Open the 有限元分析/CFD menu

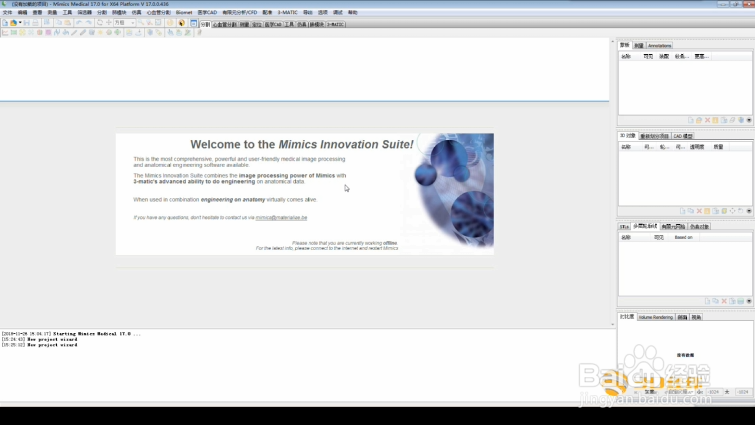[240, 13]
